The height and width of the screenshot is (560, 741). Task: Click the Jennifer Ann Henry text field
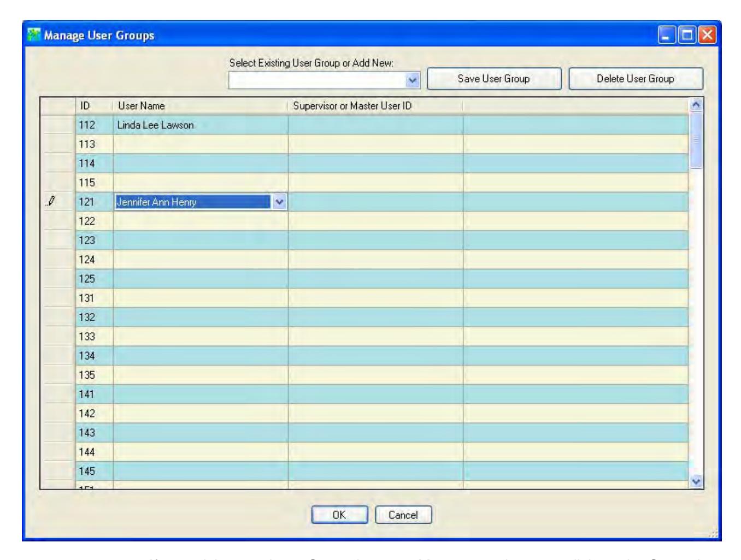pyautogui.click(x=193, y=202)
